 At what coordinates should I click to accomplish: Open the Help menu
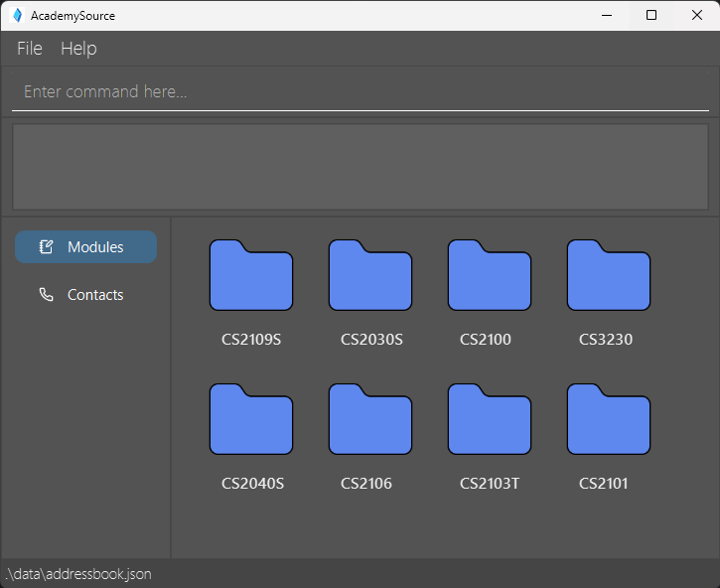tap(78, 49)
